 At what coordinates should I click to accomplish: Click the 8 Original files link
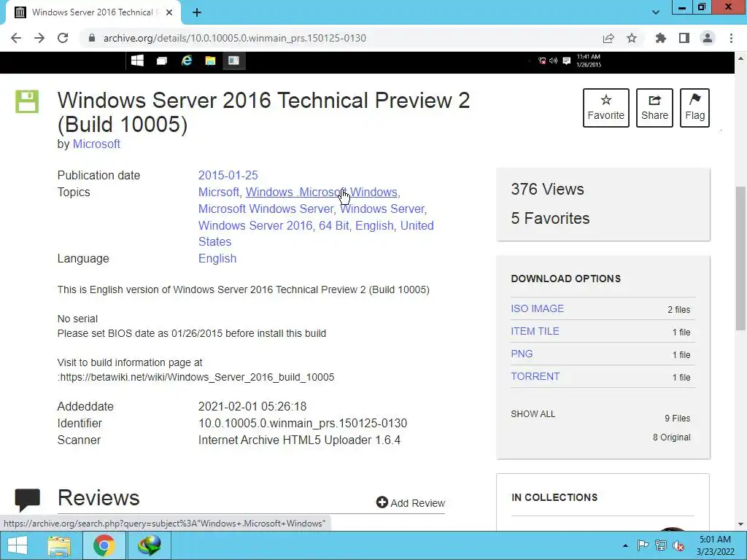click(x=671, y=437)
